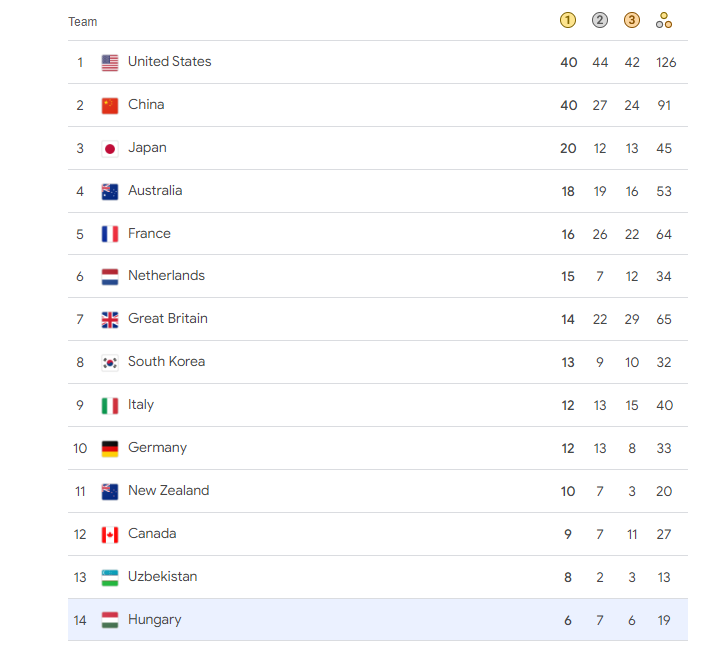Open Great Britain team entry
The height and width of the screenshot is (652, 727).
point(167,319)
